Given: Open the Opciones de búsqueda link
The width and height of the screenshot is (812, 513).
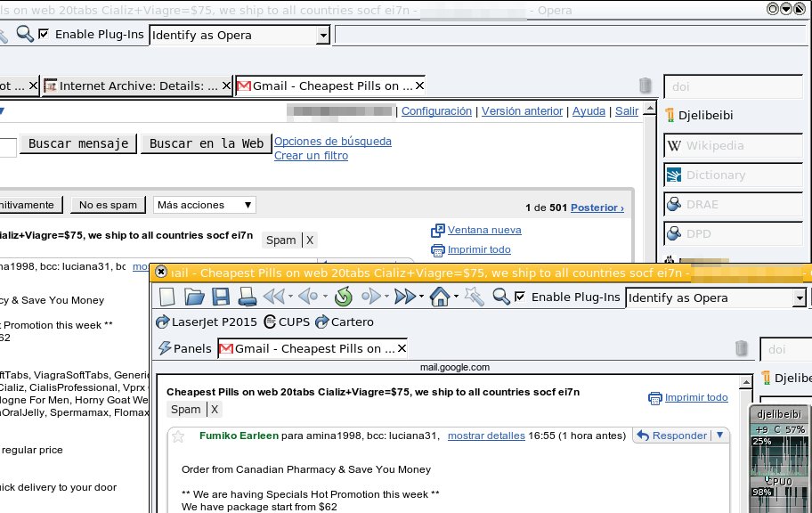Looking at the screenshot, I should tap(332, 141).
